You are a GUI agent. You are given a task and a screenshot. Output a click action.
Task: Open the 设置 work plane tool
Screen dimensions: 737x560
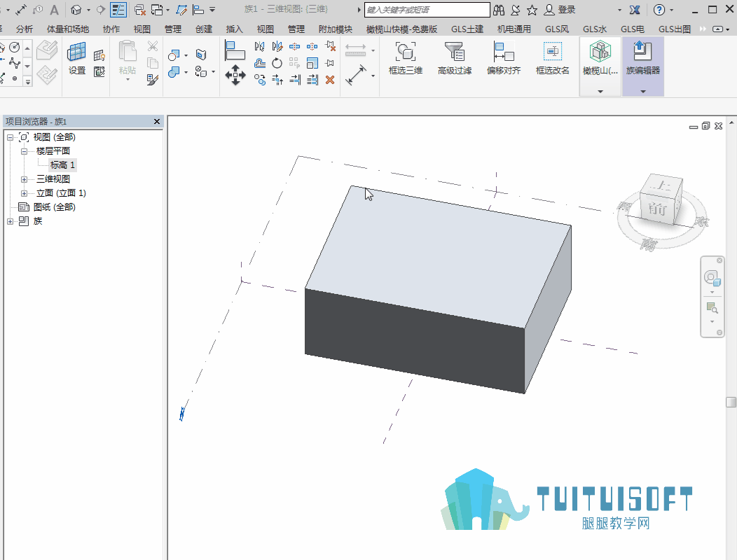tap(76, 58)
